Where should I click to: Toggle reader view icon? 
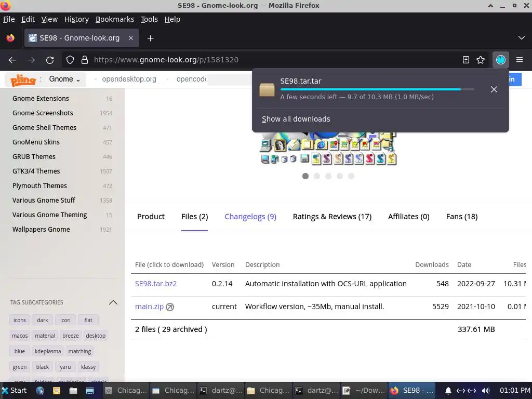tap(466, 60)
